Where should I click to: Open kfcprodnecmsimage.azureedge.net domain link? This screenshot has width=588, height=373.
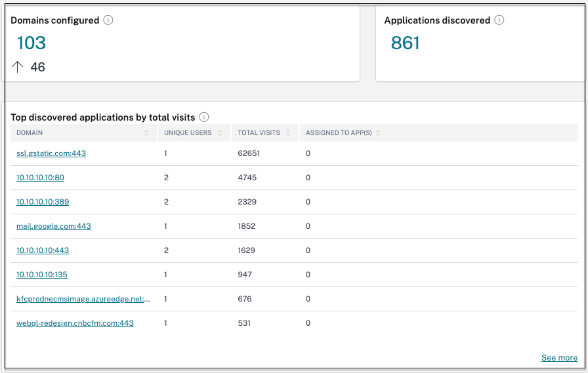(83, 299)
